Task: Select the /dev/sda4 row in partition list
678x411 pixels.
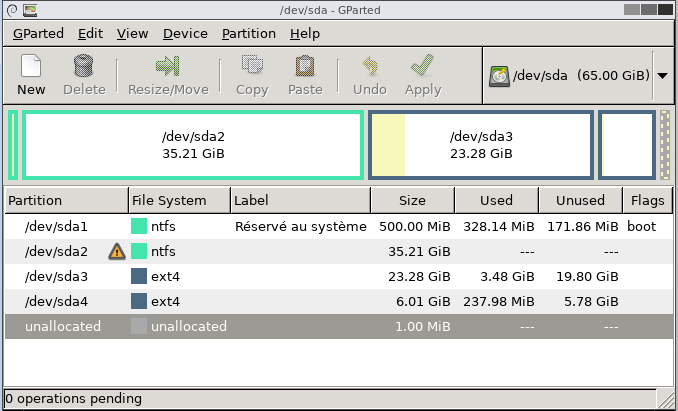Action: [339, 301]
